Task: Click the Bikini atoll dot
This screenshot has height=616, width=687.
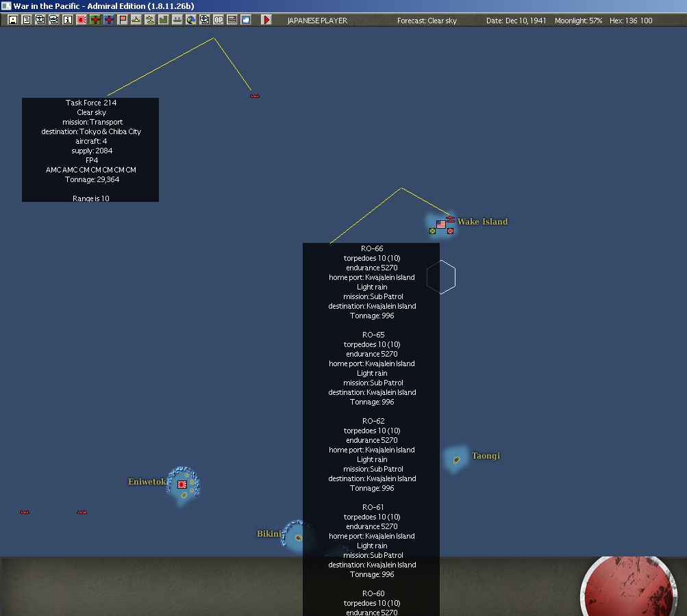Action: tap(299, 538)
